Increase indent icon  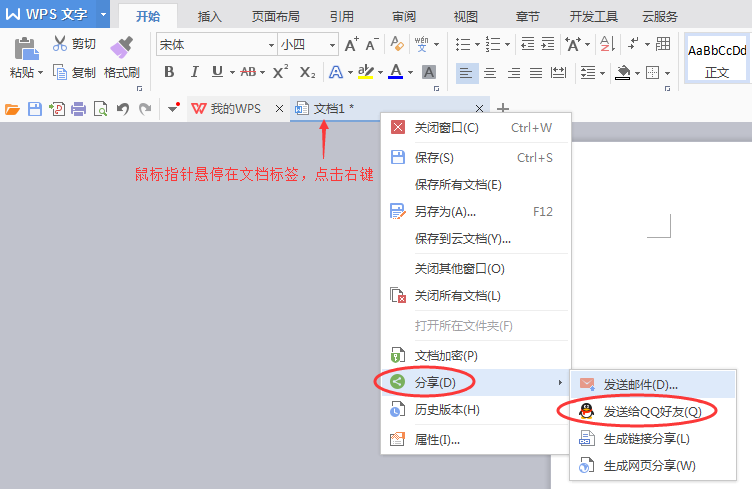[548, 44]
